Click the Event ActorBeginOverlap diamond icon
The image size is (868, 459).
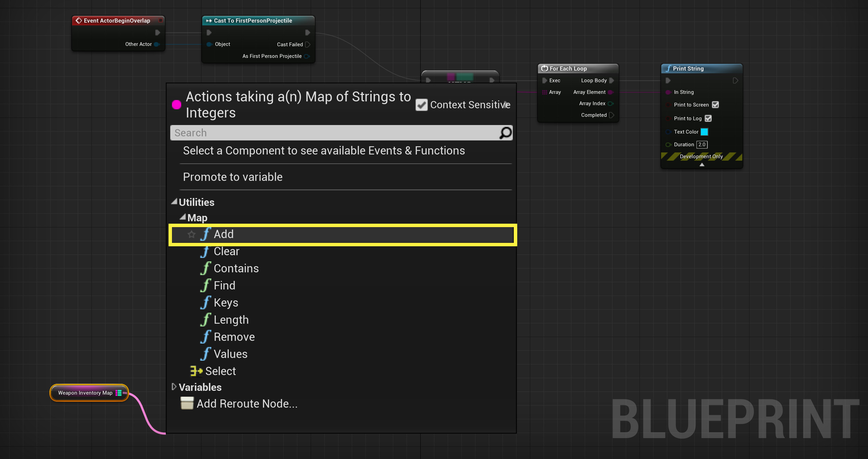coord(78,21)
